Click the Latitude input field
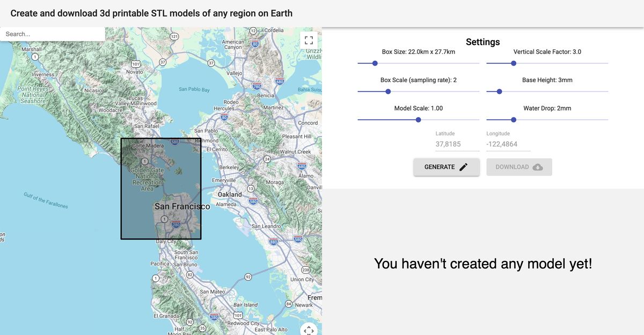644x335 pixels. (458, 144)
